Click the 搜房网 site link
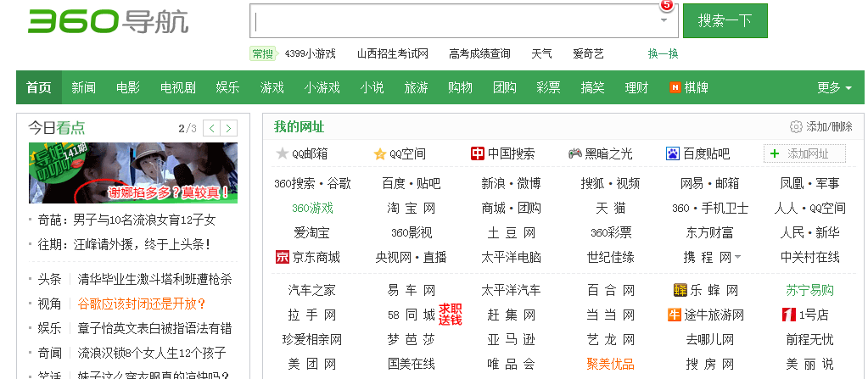The width and height of the screenshot is (868, 379). click(710, 364)
